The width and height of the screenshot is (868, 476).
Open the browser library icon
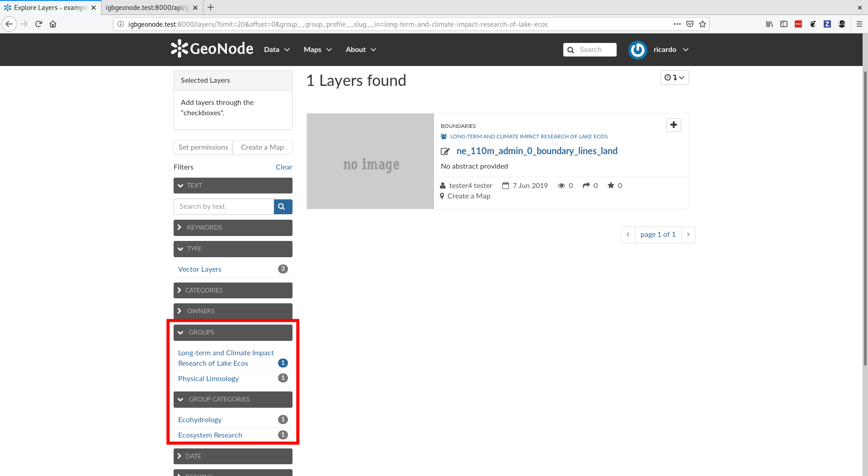769,24
